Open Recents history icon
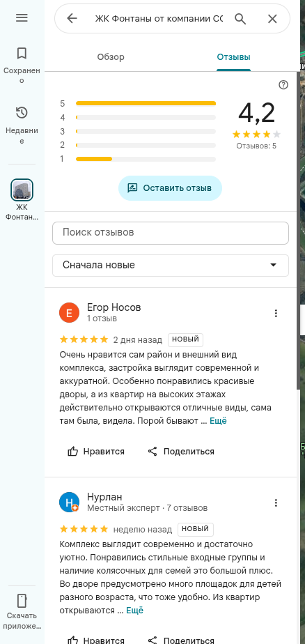305x644 pixels. tap(22, 112)
